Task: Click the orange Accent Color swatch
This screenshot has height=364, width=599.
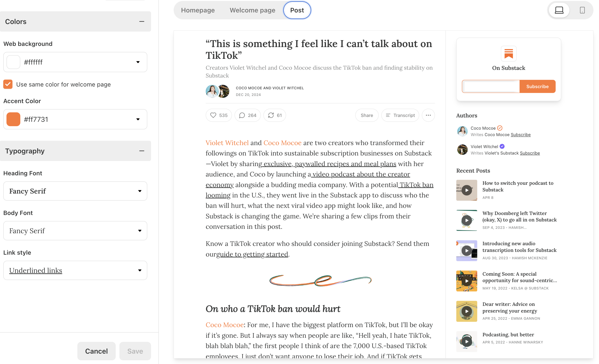Action: pos(13,119)
